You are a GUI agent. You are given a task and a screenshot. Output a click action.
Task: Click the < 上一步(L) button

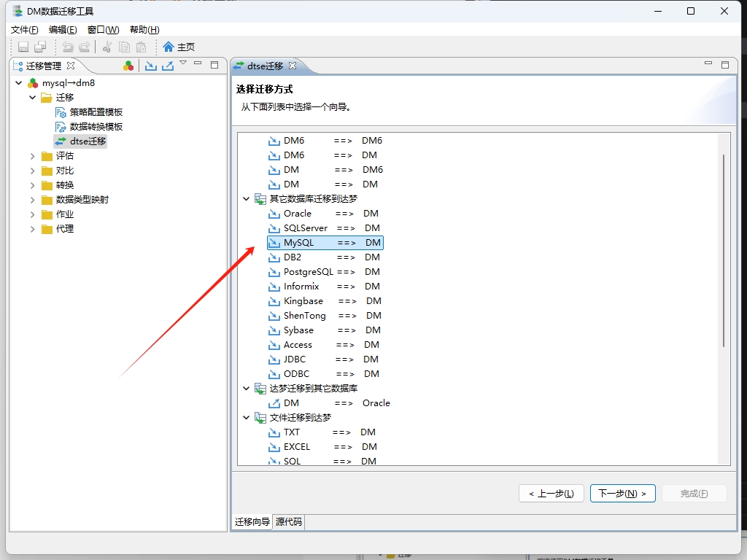tap(551, 494)
